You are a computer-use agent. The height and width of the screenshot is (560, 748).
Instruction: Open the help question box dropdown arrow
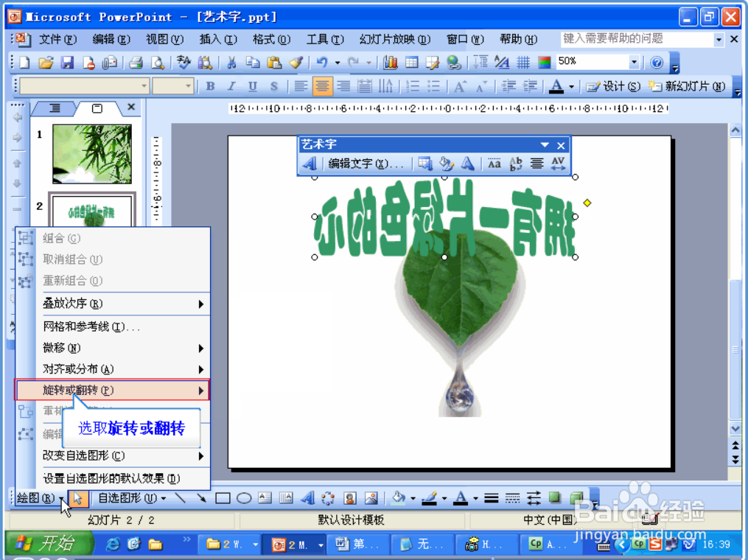(x=719, y=39)
